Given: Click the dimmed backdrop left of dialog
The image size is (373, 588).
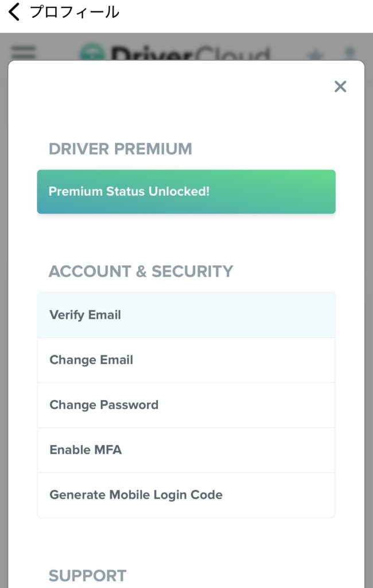Looking at the screenshot, I should 3,287.
